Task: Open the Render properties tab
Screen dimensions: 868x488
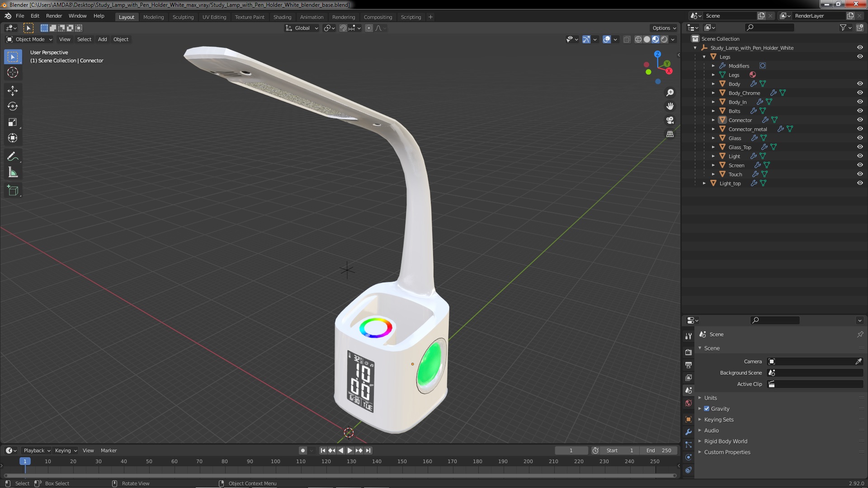Action: click(689, 352)
